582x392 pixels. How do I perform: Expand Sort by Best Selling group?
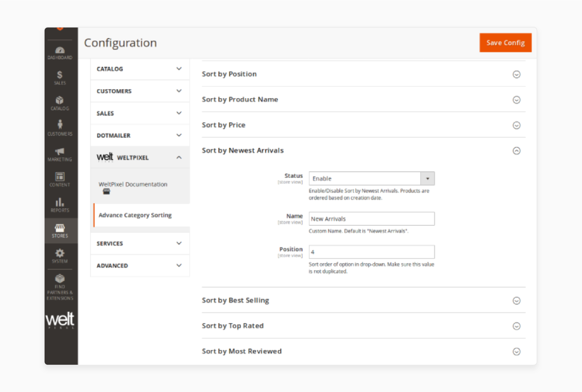tap(363, 300)
